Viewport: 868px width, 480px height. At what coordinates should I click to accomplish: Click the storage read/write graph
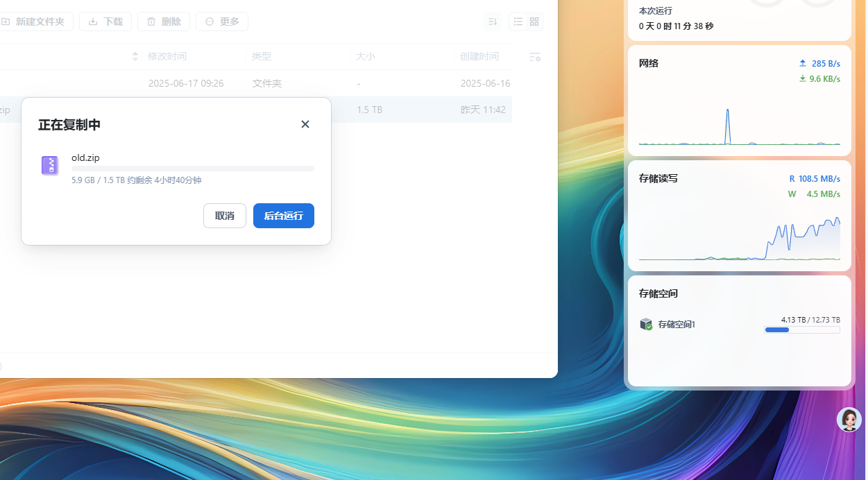[740, 239]
